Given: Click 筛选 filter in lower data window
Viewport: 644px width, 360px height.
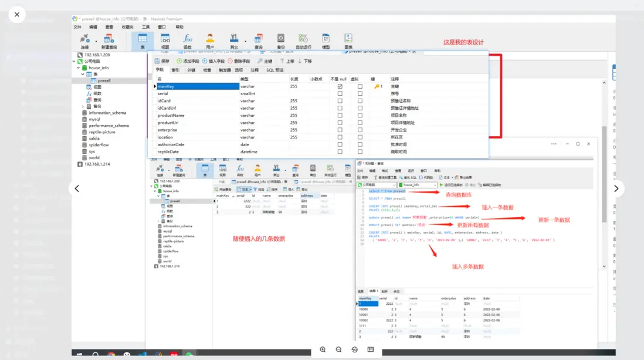Looking at the screenshot, I should tap(259, 190).
